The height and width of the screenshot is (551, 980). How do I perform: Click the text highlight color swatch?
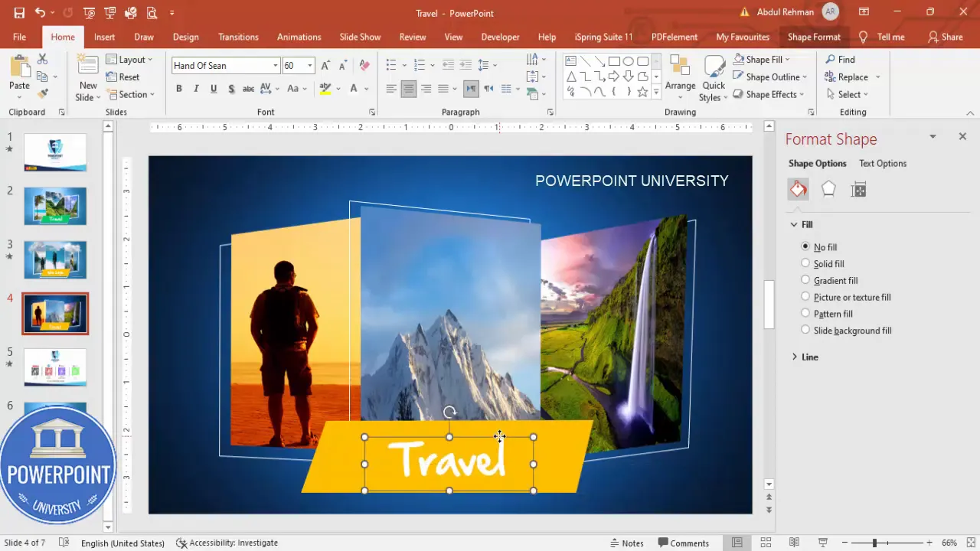pos(325,89)
